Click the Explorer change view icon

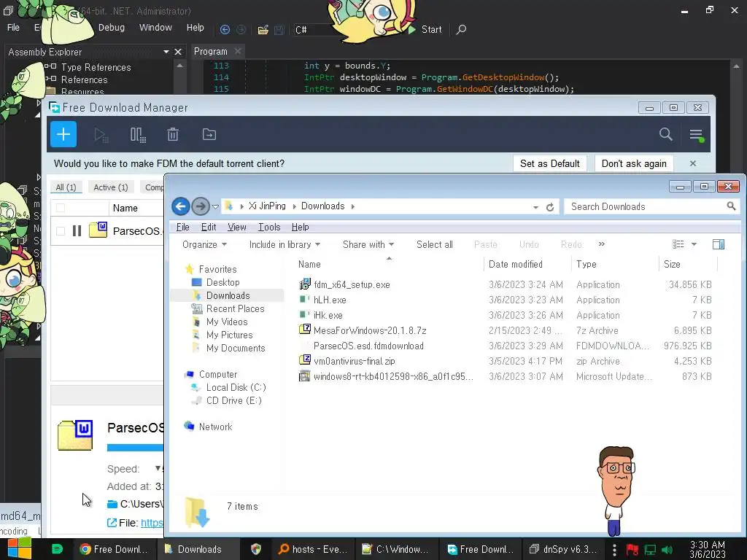(678, 244)
